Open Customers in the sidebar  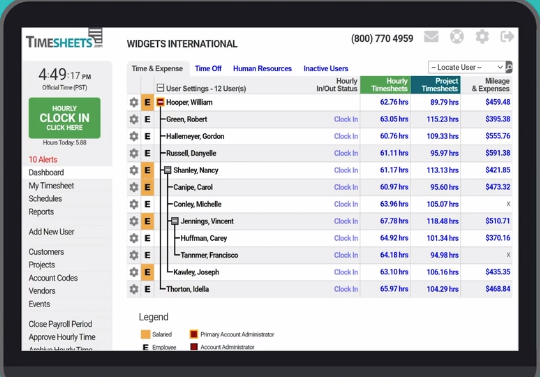pos(46,252)
